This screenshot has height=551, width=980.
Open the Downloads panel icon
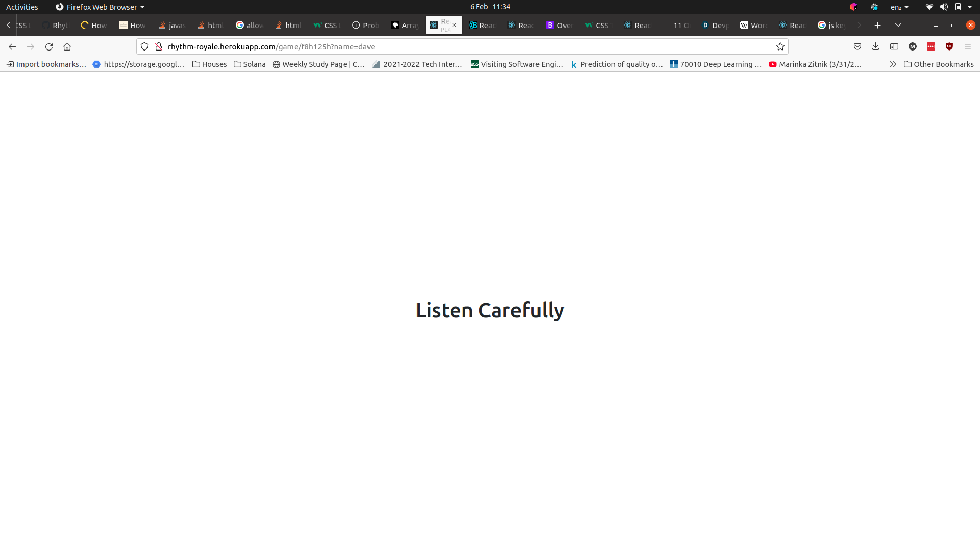coord(876,46)
